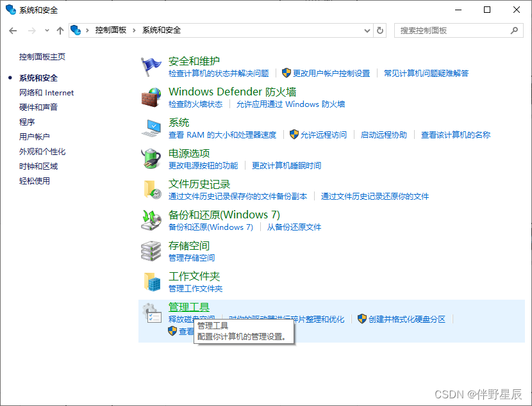Open the Windows Defender firewall brick-wall icon
This screenshot has height=406, width=532.
(x=151, y=97)
